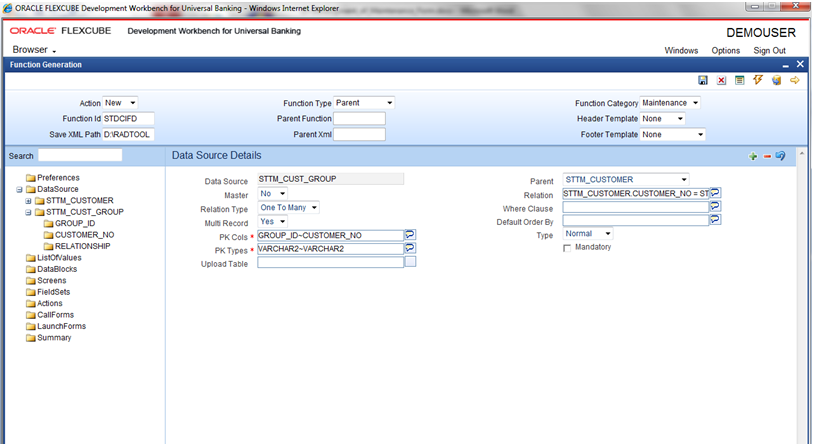Select Actions in the tree
Viewport: 813px width, 444px height.
[x=50, y=303]
